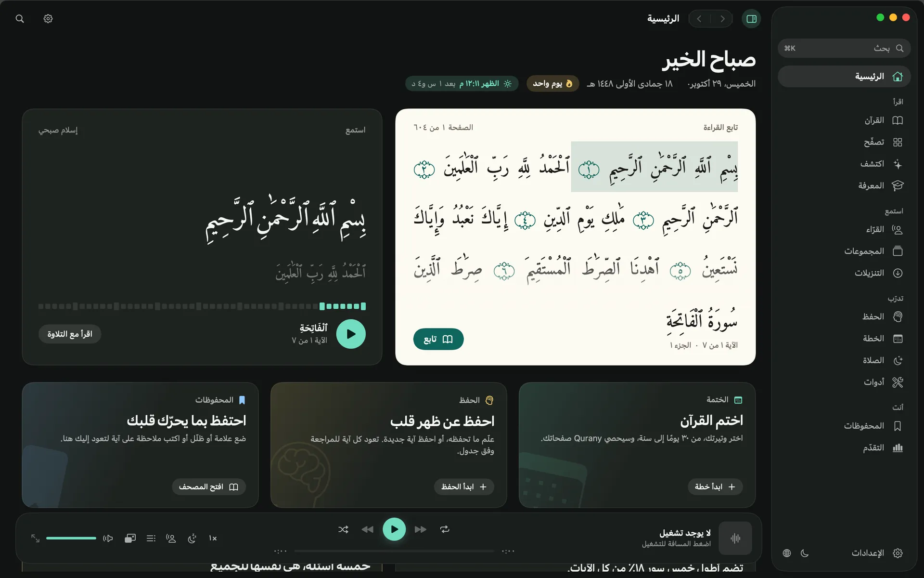Click ابدأ الحفظ button
The height and width of the screenshot is (578, 924).
pos(464,487)
